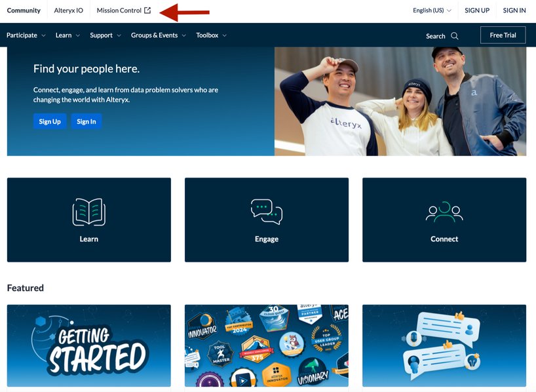This screenshot has width=536, height=392.
Task: Click the open book icon in Learn card
Action: (x=89, y=212)
